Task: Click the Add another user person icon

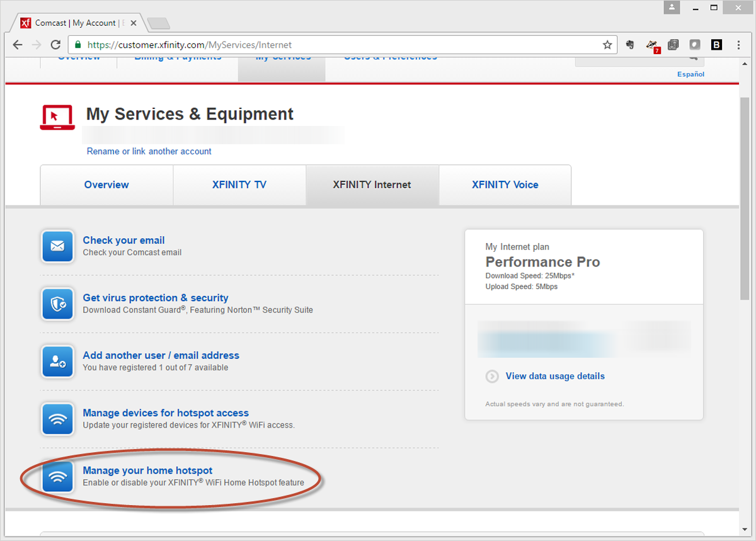Action: coord(57,362)
